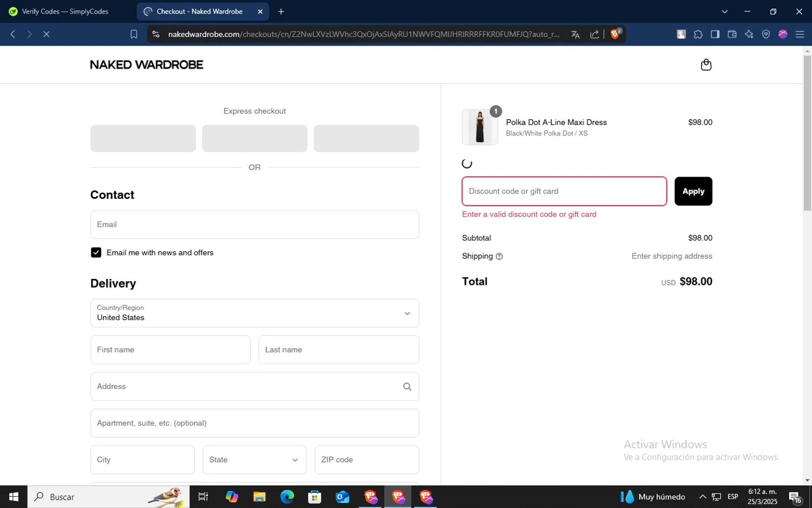Open Brave main hamburger menu
Image resolution: width=812 pixels, height=508 pixels.
800,34
